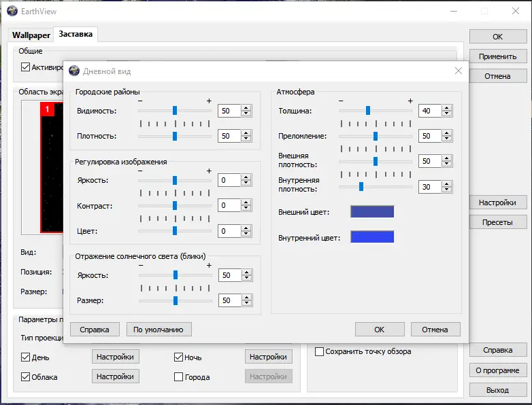Increase Внешняя плотность with up spinner arrow
Viewport: 532px width, 405px height.
(447, 158)
